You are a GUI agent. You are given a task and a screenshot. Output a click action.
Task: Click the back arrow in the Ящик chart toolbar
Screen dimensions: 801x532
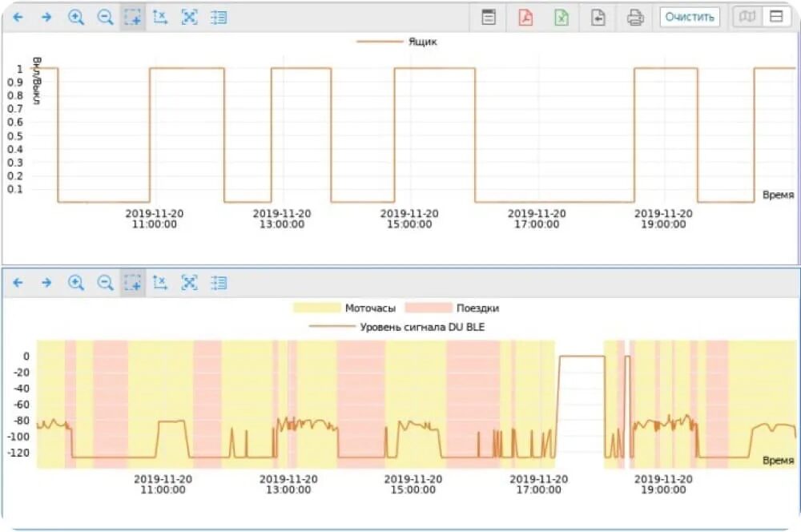[18, 17]
